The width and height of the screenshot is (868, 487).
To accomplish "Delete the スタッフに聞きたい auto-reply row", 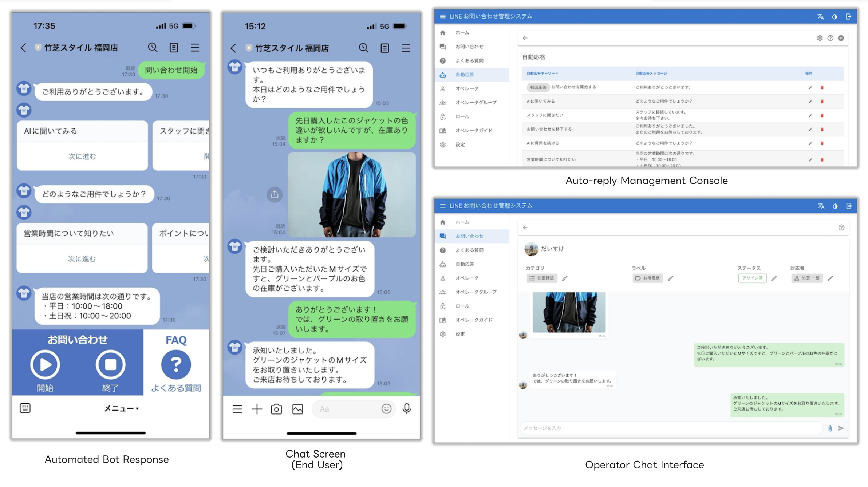I will [x=822, y=115].
